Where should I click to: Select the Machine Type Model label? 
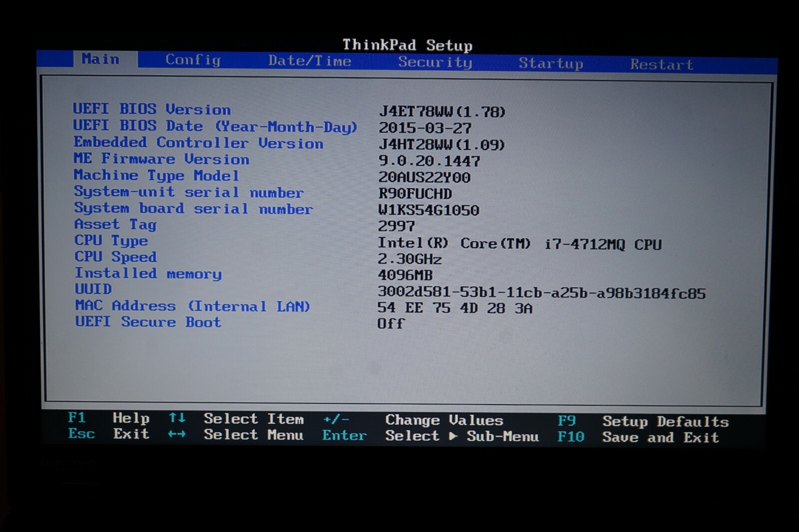click(x=156, y=175)
